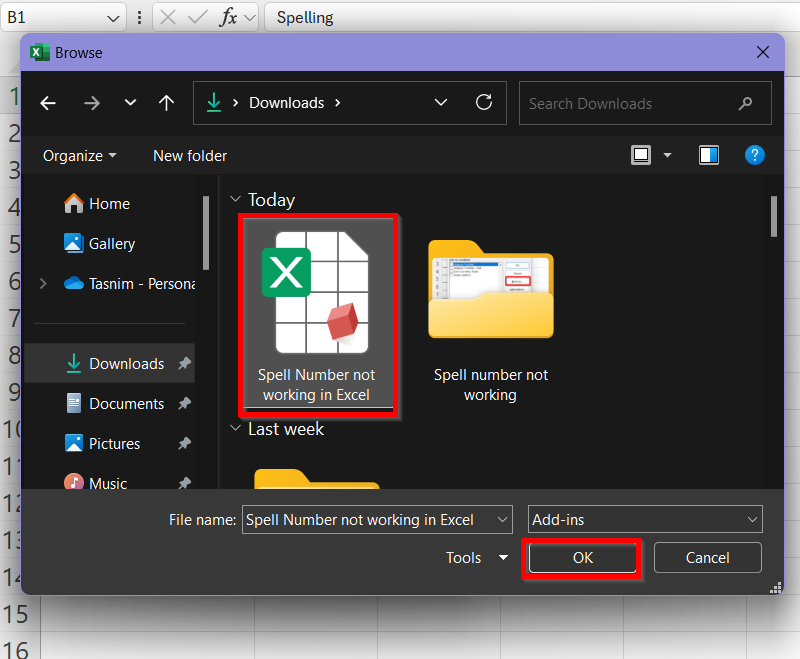Viewport: 800px width, 659px height.
Task: Collapse the Today group
Action: point(236,200)
